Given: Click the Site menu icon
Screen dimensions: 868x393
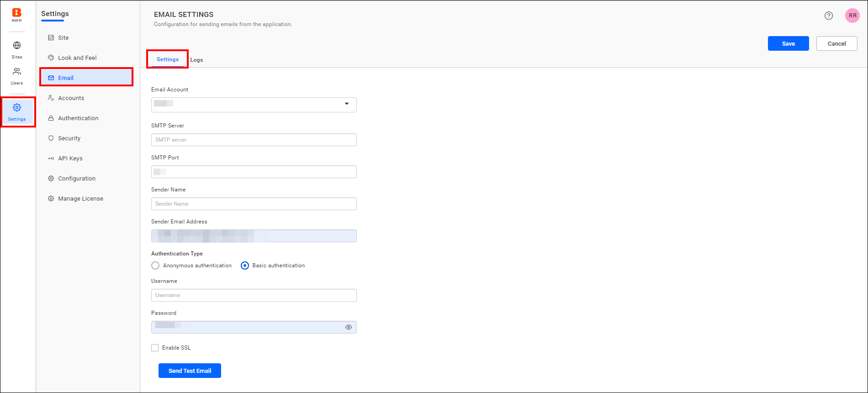Looking at the screenshot, I should click(x=51, y=38).
